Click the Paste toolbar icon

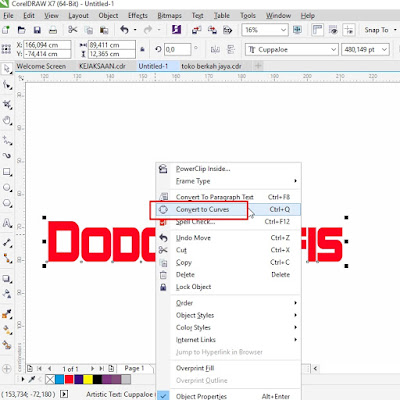tap(104, 30)
